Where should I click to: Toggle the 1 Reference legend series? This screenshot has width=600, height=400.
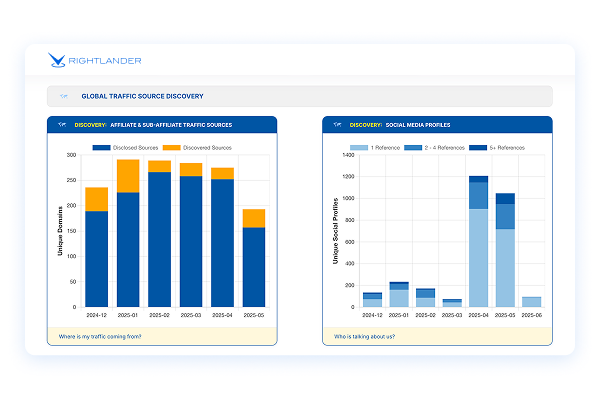point(381,147)
